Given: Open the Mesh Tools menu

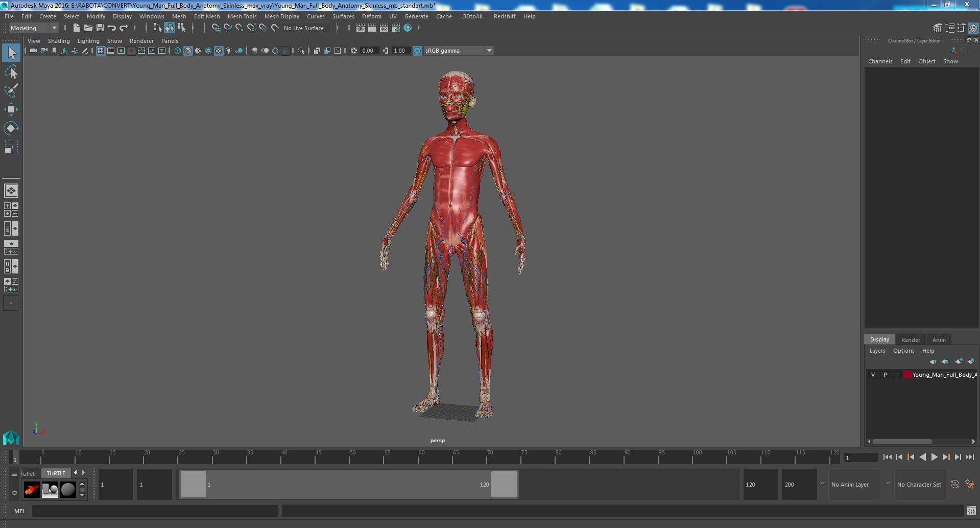Looking at the screenshot, I should [x=242, y=16].
